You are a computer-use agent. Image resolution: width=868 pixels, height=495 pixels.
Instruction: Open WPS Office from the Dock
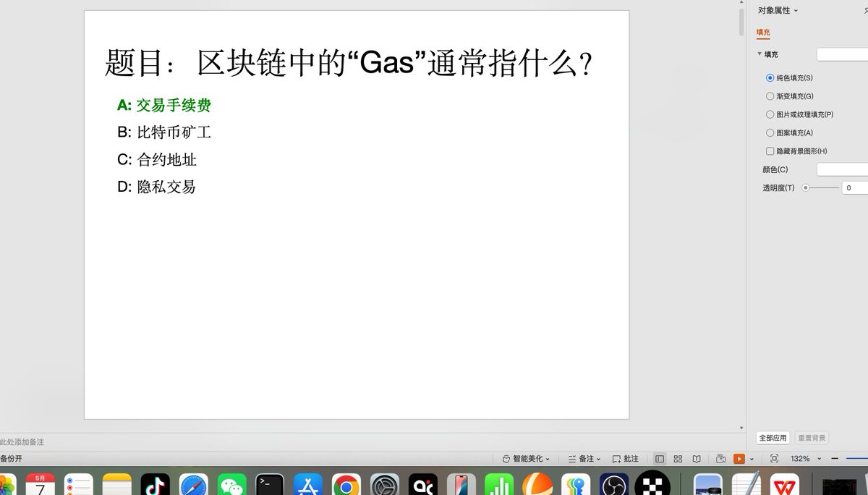(785, 485)
